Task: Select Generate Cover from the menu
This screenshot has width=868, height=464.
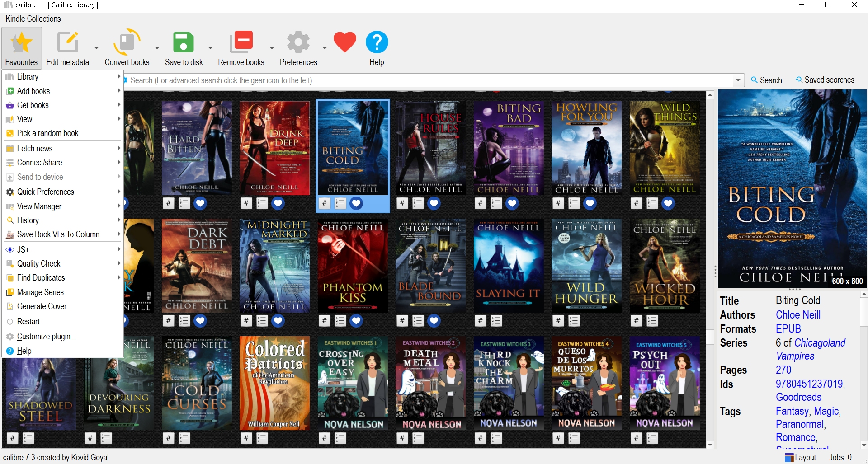Action: [x=63, y=306]
